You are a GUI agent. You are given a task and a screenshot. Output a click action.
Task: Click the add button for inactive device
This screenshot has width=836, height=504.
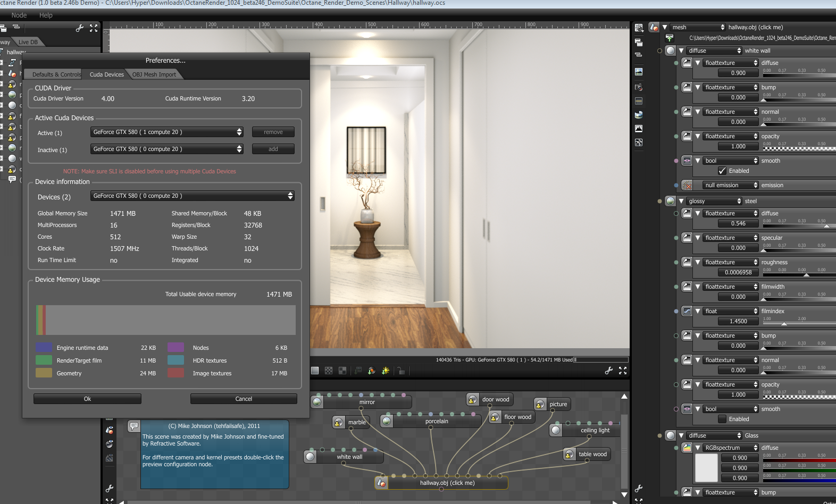click(273, 149)
